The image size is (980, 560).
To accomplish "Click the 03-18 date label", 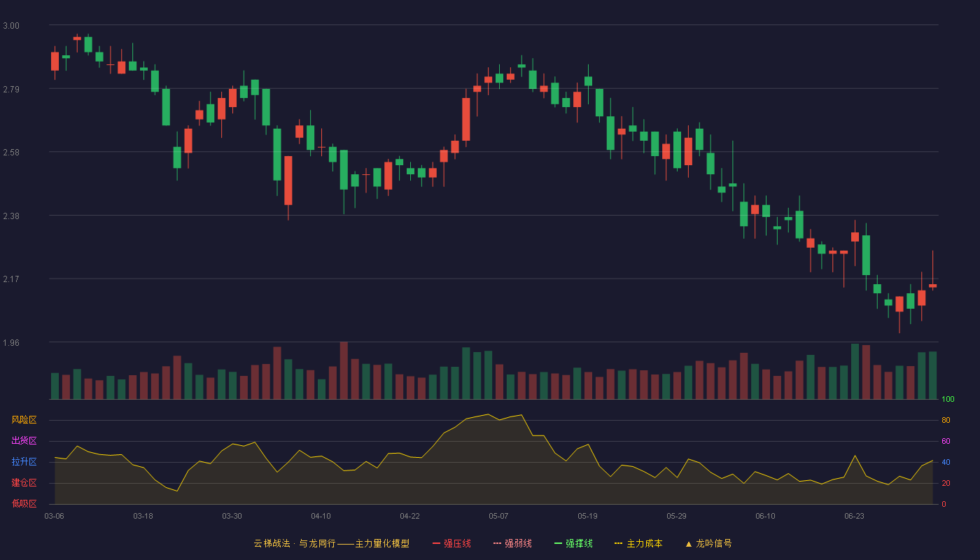I will pyautogui.click(x=143, y=516).
